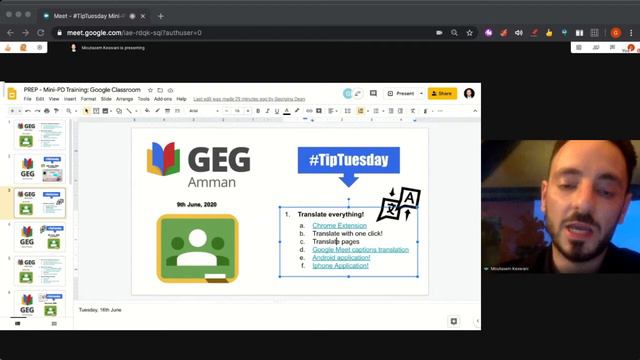Open Google account avatar in Slides
This screenshot has width=640, height=360.
[x=469, y=93]
